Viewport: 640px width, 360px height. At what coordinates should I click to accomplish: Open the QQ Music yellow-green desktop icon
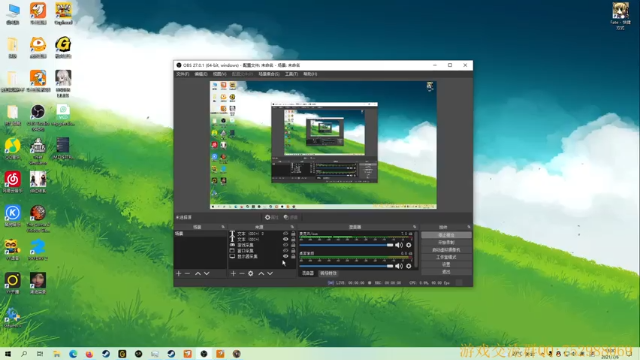pos(13,148)
